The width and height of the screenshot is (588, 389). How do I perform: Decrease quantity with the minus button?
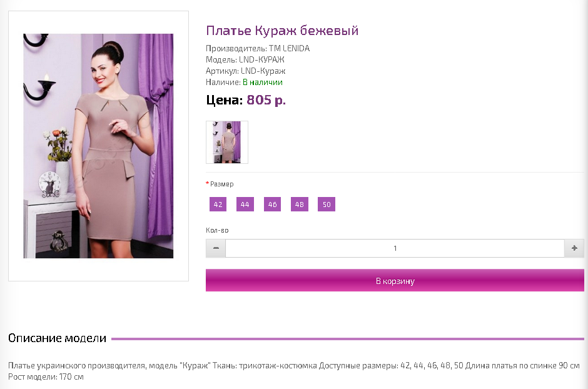216,248
